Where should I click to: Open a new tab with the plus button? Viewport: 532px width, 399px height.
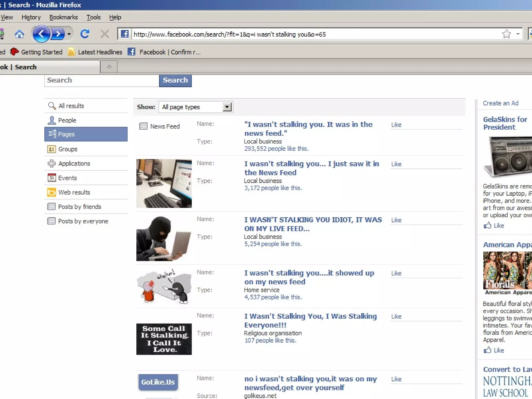(109, 67)
